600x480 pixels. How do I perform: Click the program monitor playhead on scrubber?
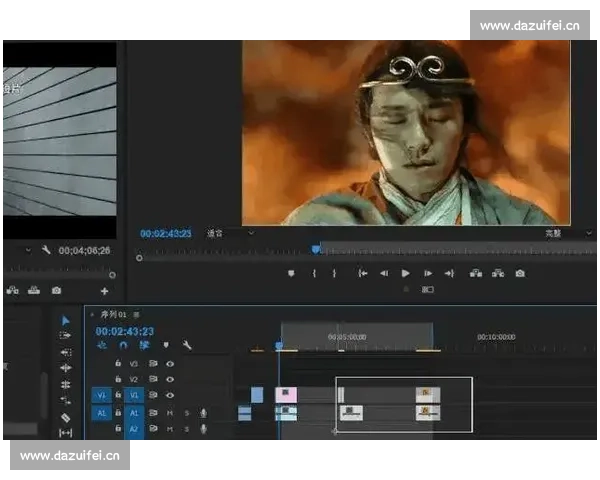pos(316,248)
